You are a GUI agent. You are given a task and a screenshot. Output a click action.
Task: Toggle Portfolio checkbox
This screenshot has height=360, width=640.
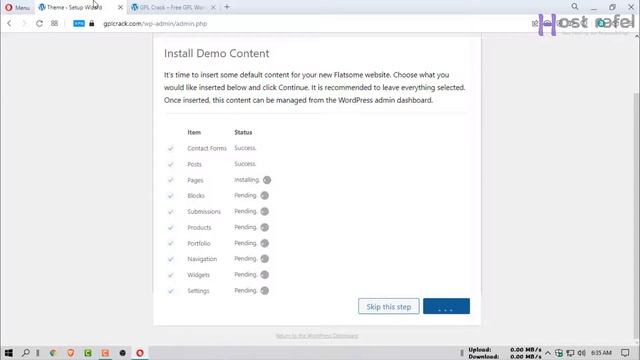point(171,243)
